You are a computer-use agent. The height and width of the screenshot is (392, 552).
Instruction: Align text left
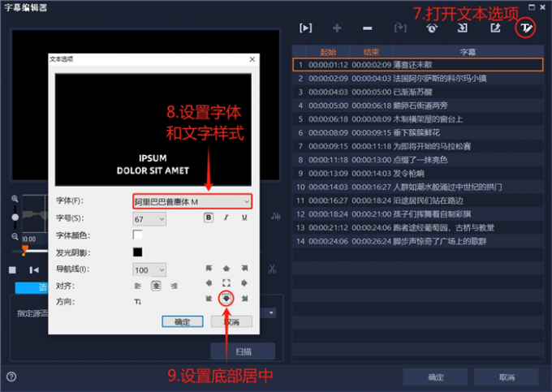(x=138, y=286)
